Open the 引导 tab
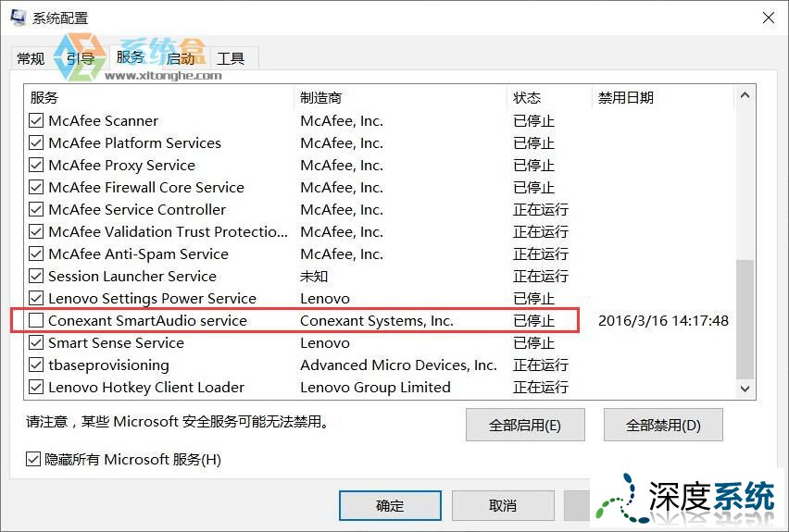Screen dimensions: 789x532 pyautogui.click(x=81, y=59)
